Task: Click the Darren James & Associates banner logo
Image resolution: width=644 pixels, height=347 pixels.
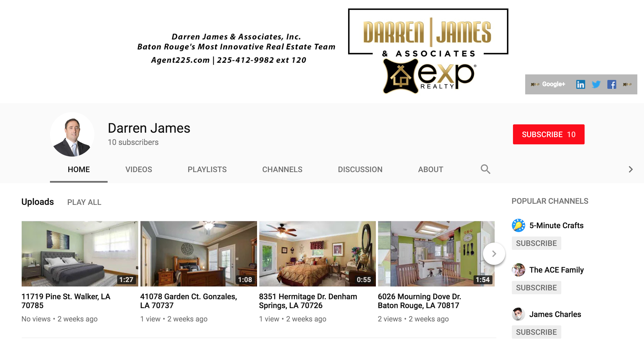Action: 428,51
